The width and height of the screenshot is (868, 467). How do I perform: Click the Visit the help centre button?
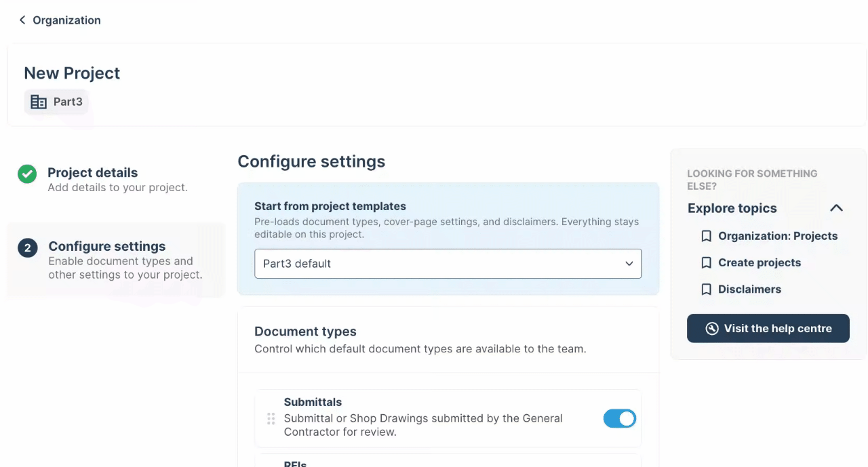[768, 328]
